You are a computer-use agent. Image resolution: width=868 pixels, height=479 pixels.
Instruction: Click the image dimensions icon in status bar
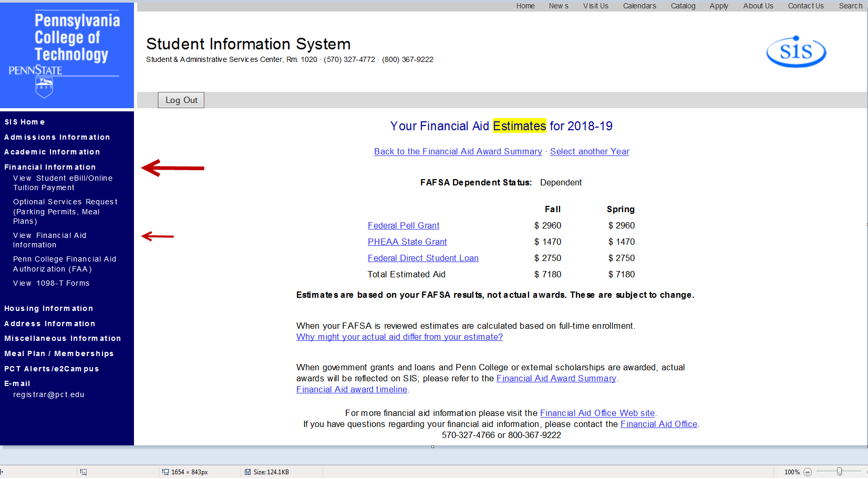(x=166, y=472)
